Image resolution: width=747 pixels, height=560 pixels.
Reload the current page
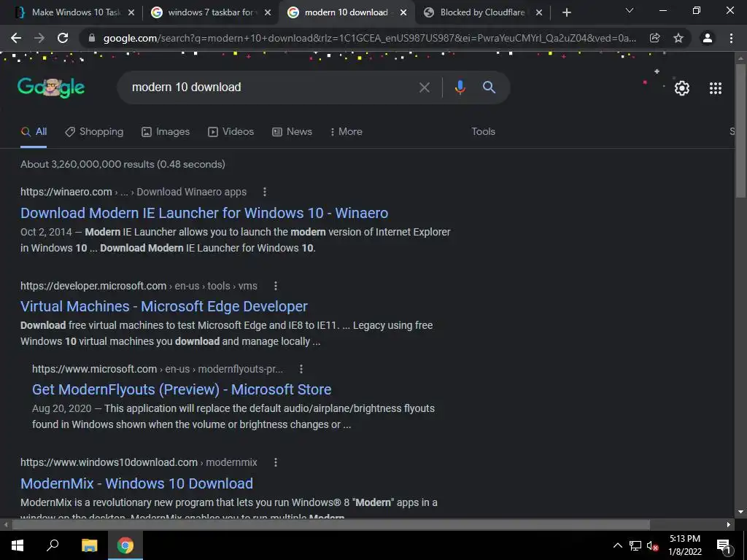[63, 38]
